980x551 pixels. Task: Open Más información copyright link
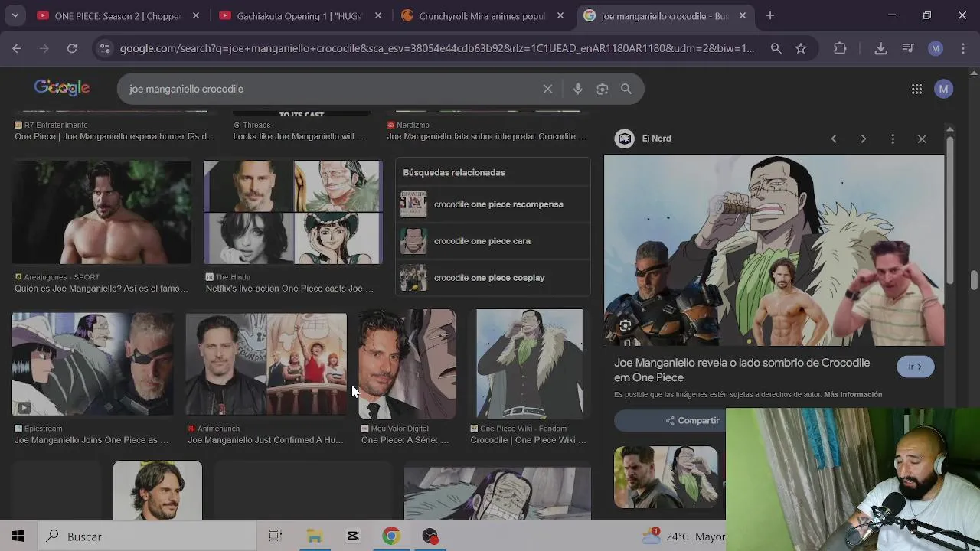pos(853,394)
